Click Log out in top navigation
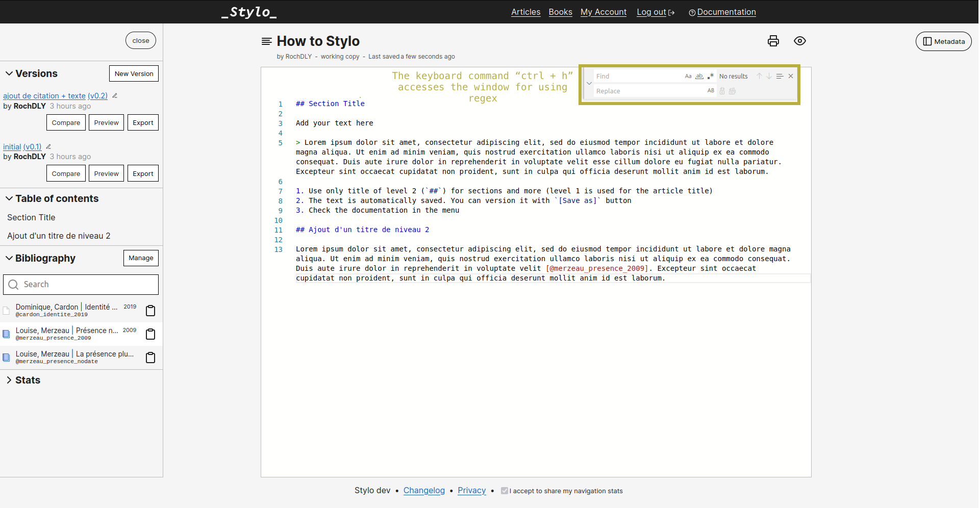Viewport: 980px width, 508px height. tap(651, 12)
